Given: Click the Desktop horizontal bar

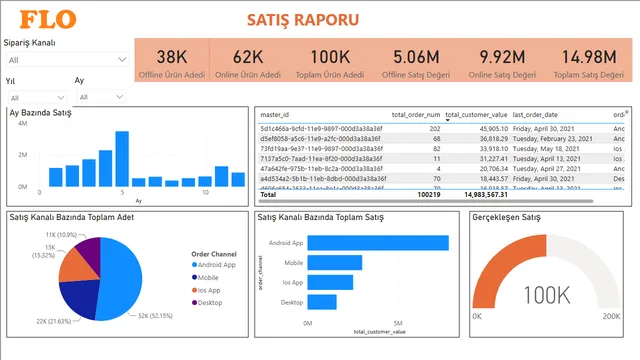Looking at the screenshot, I should pyautogui.click(x=322, y=302).
